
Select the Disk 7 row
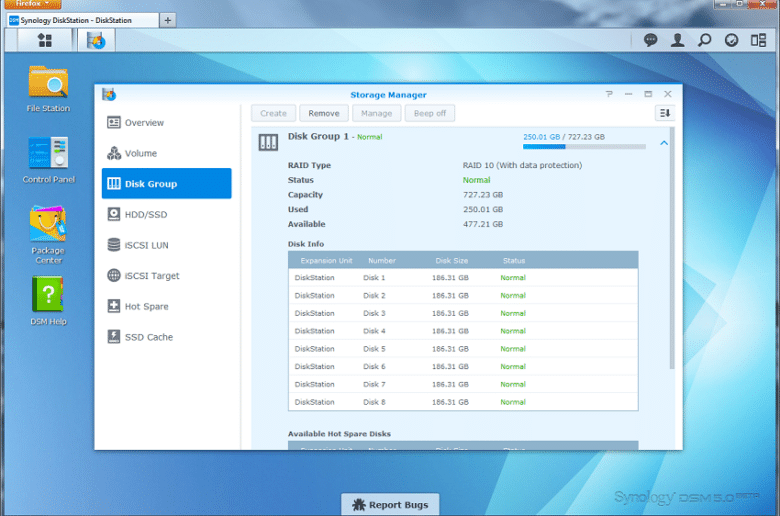(x=463, y=384)
